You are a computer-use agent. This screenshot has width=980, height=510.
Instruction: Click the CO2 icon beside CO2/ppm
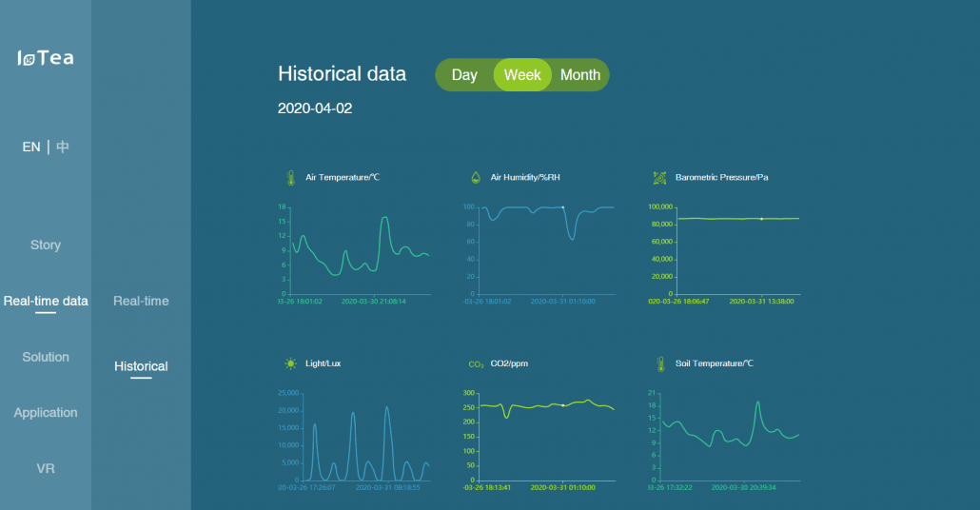[x=476, y=364]
